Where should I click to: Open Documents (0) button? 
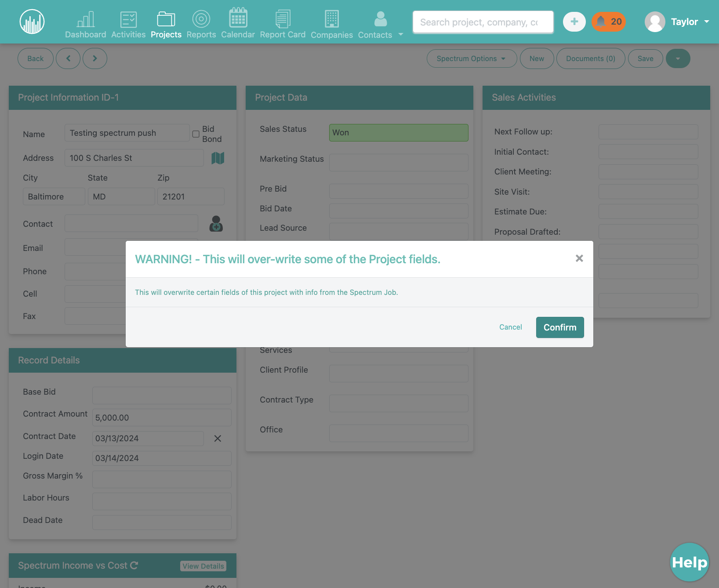coord(591,58)
